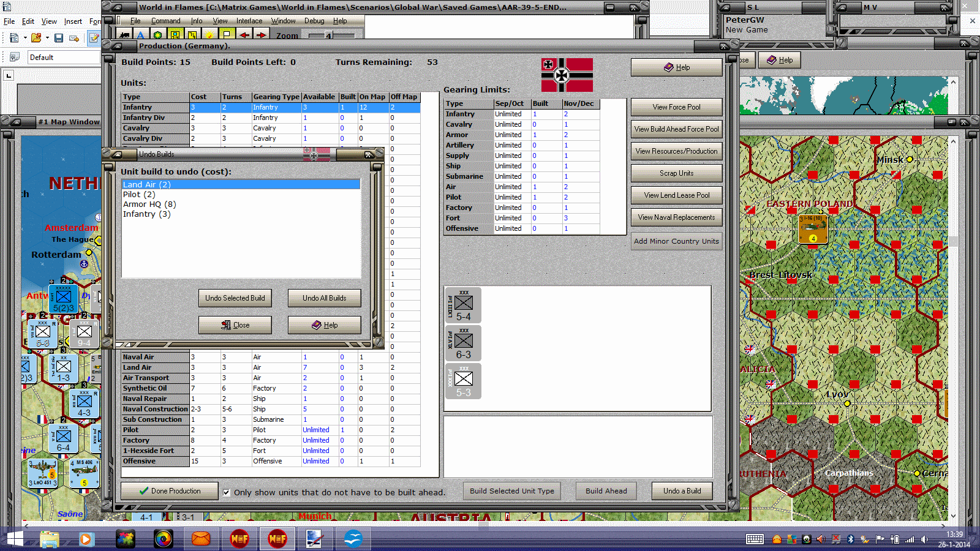Click the Undo a Build button

tap(682, 491)
